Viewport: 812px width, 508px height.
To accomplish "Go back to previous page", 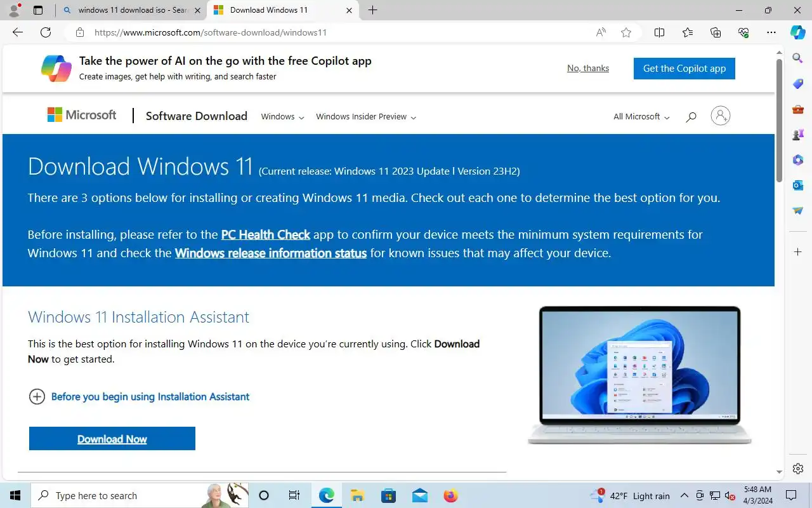I will [18, 32].
